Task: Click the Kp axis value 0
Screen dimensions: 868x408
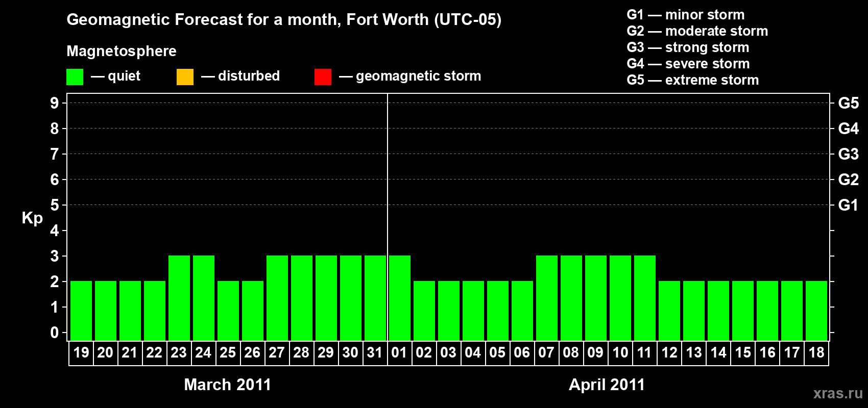Action: point(55,333)
